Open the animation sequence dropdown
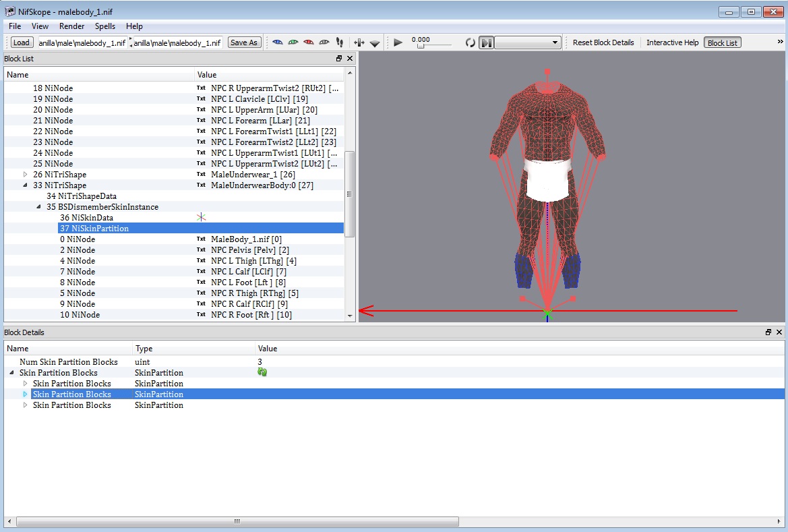This screenshot has height=532, width=788. coord(528,42)
